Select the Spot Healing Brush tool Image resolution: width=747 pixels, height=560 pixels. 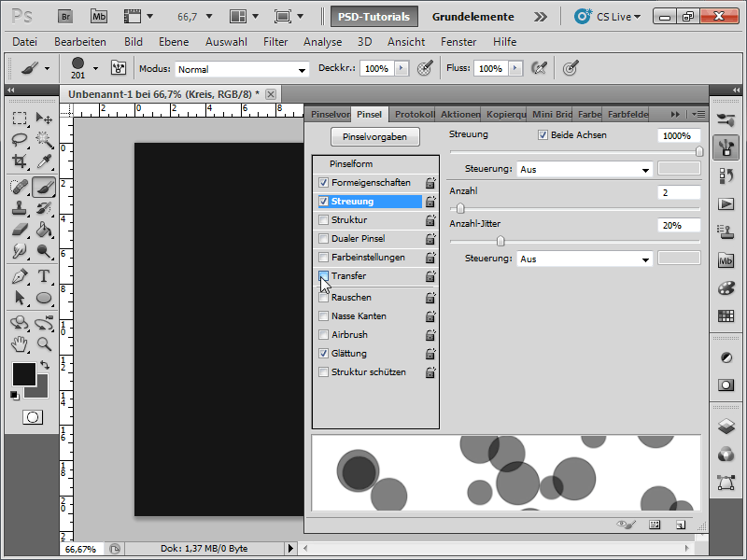click(x=20, y=187)
